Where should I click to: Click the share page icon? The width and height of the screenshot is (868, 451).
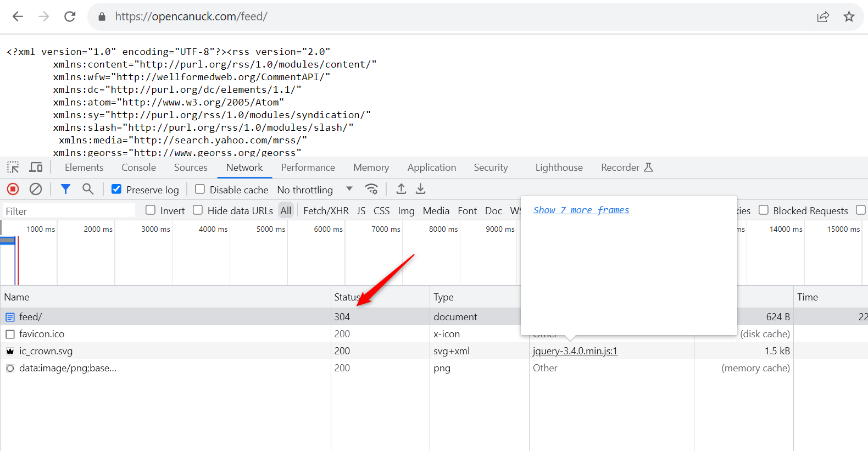click(823, 16)
